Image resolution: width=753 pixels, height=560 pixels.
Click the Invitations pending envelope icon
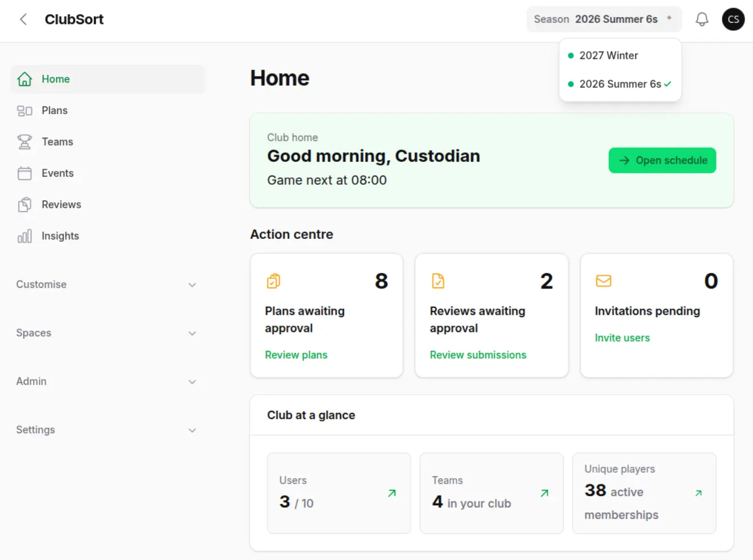point(604,281)
